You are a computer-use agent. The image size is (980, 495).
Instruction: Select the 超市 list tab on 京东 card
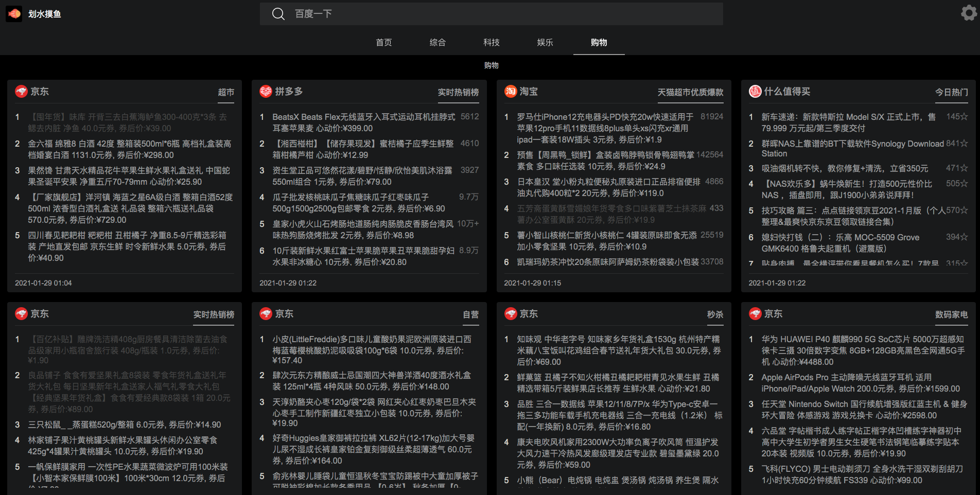tap(226, 93)
